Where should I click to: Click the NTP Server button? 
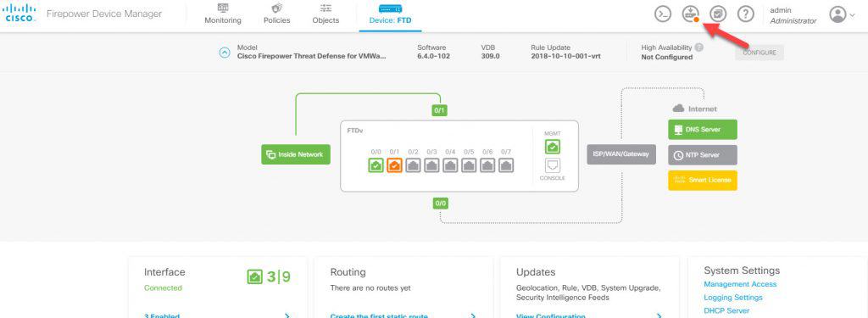[x=703, y=155]
